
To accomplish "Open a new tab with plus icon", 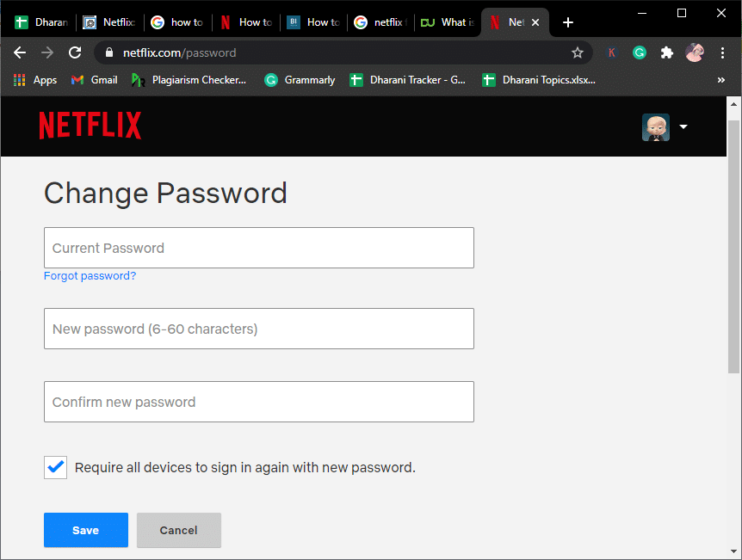I will tap(568, 22).
